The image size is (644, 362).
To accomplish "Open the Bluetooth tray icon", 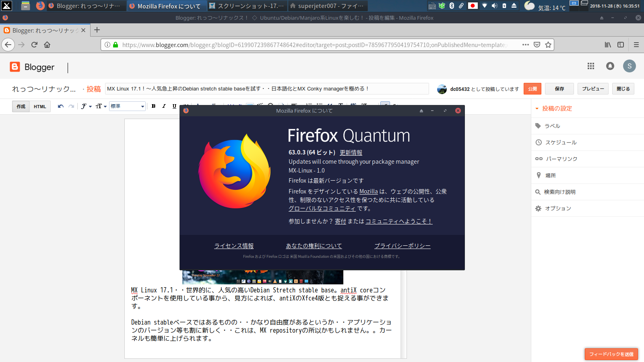I will pos(452,6).
